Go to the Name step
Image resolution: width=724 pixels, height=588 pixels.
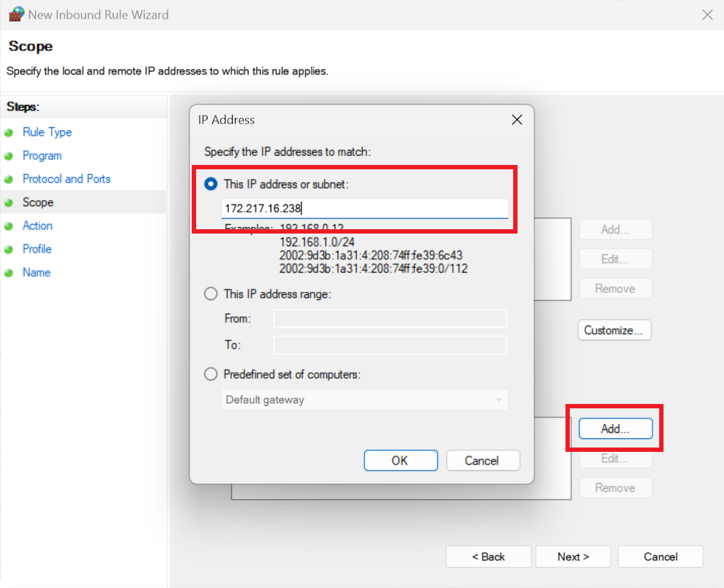click(x=36, y=273)
